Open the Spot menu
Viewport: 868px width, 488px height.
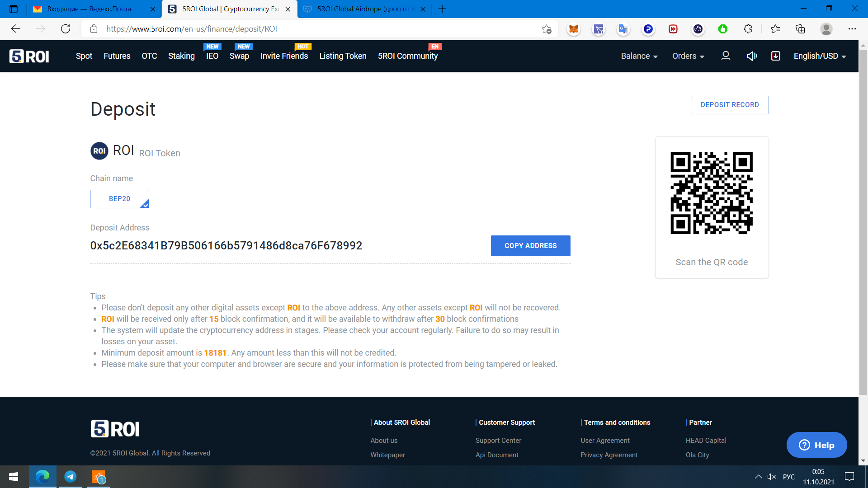84,56
